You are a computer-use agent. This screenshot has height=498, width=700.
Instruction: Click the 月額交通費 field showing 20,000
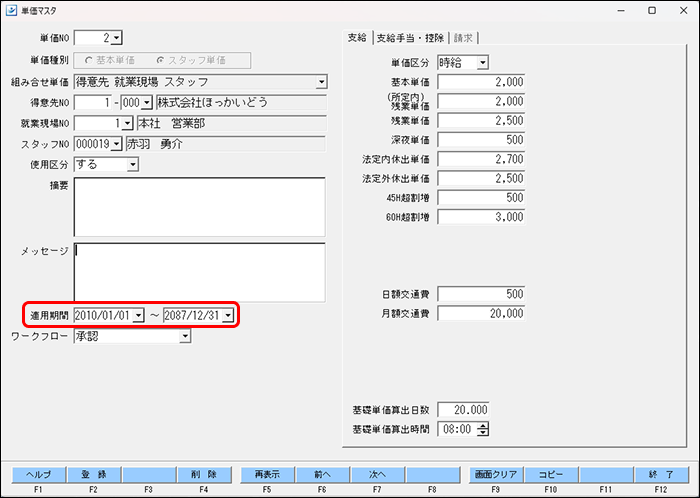pyautogui.click(x=481, y=313)
